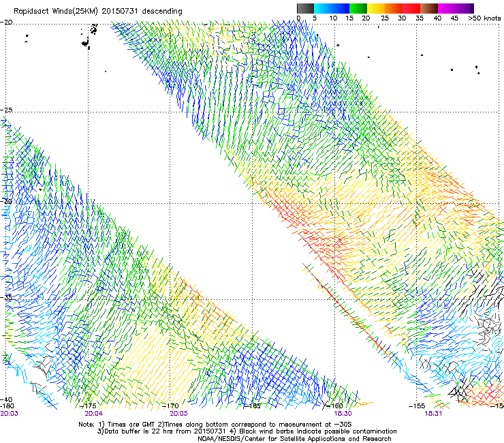Click the purple time label '18:31'
Image resolution: width=504 pixels, height=443 pixels.
[x=433, y=414]
